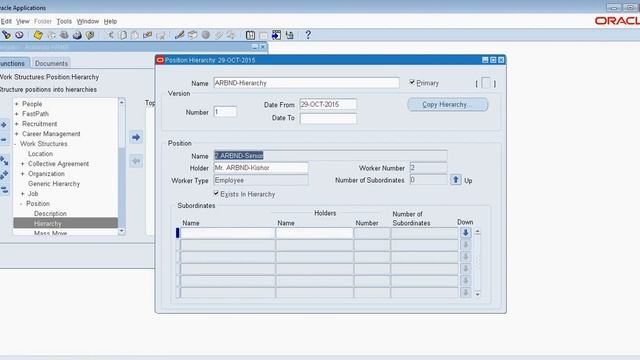The width and height of the screenshot is (640, 360).
Task: Click the Copy Hierarchy button
Action: click(x=447, y=104)
